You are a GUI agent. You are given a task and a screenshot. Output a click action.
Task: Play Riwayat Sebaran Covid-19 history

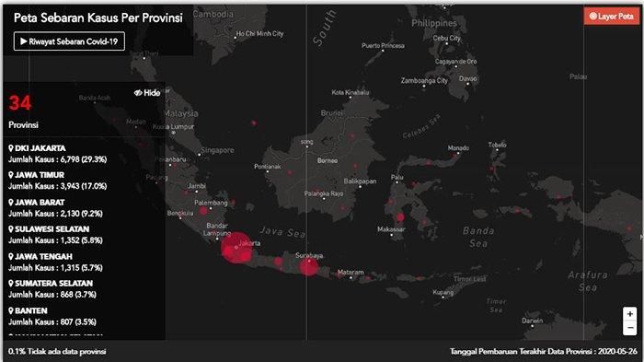(69, 41)
